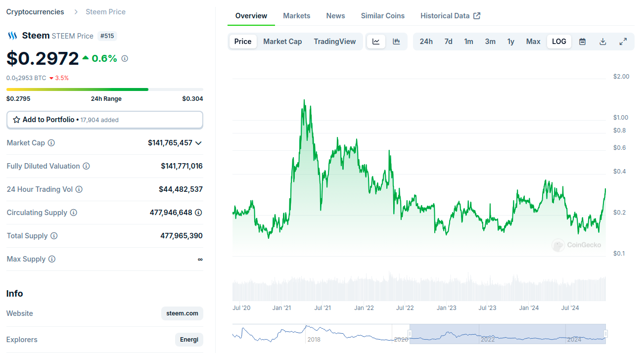Click the Steem logo icon

point(12,36)
